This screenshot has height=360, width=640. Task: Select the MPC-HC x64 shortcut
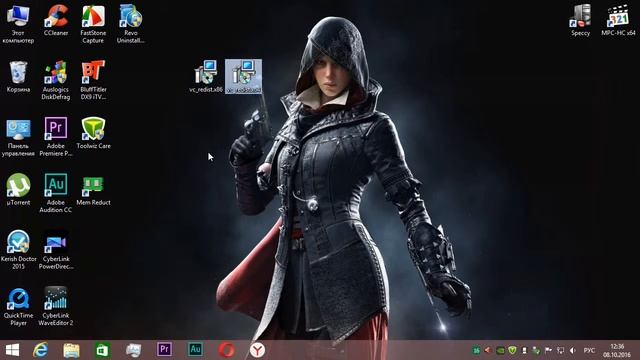[618, 20]
